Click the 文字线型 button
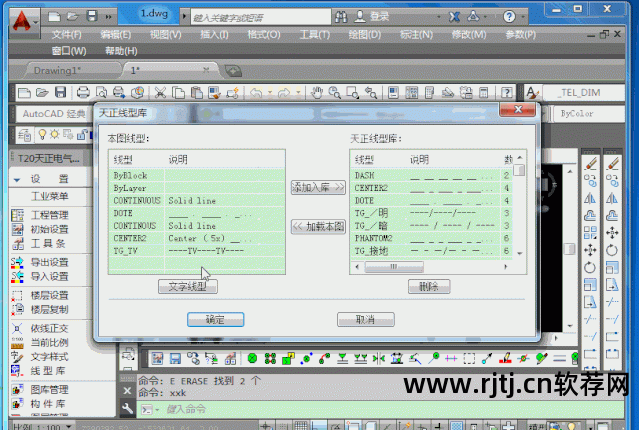 187,287
